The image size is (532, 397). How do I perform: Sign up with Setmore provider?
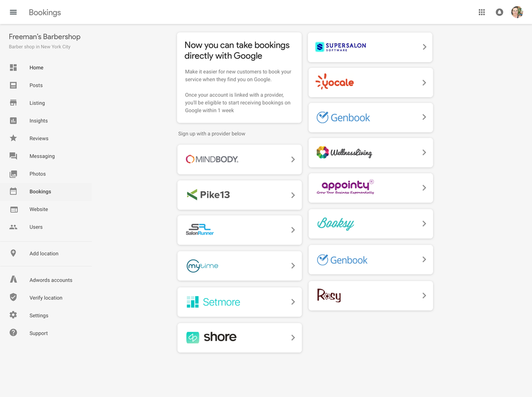(239, 301)
